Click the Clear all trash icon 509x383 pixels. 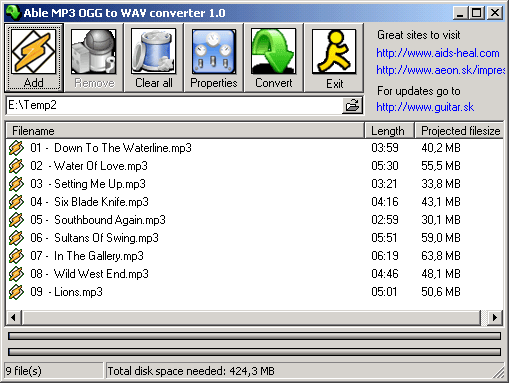coord(154,52)
